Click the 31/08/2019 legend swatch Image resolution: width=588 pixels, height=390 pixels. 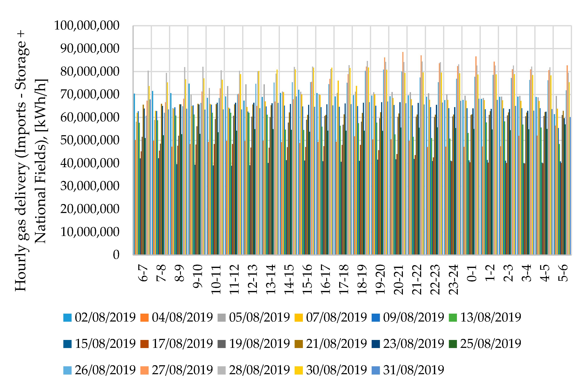[376, 370]
